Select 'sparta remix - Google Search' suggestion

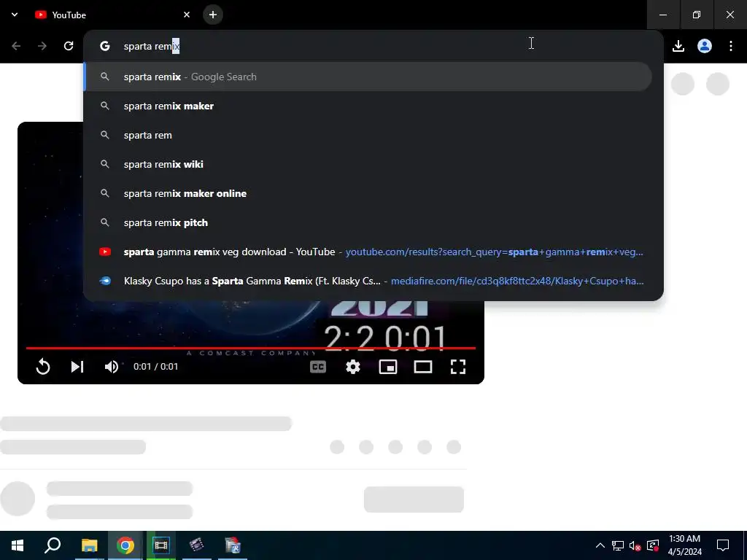click(x=368, y=77)
